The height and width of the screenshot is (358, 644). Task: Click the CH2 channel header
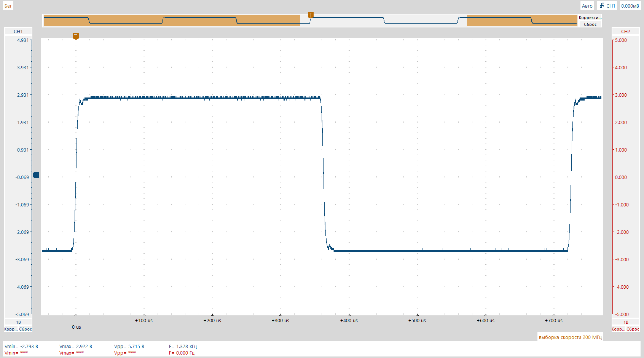click(x=626, y=31)
